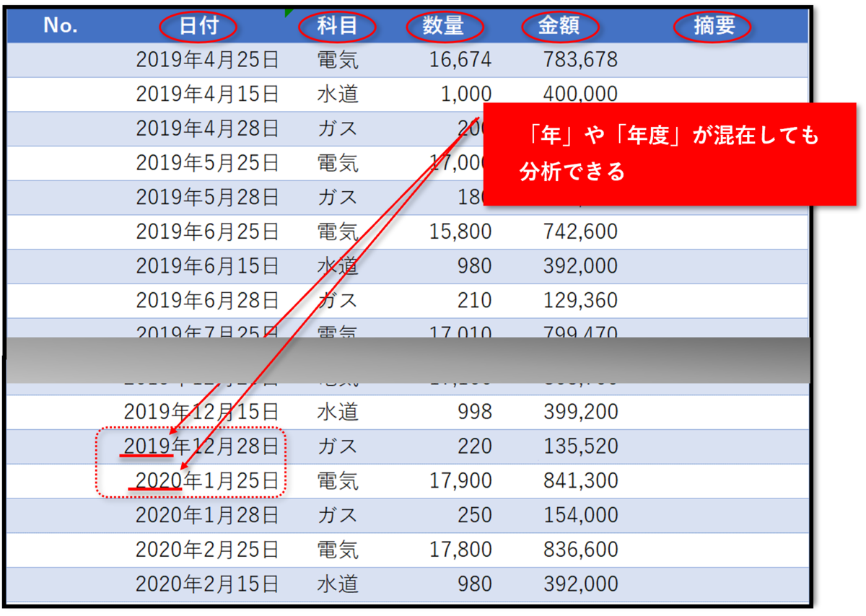866x616 pixels.
Task: Click the date cell 2019年5月28日
Action: click(x=207, y=197)
